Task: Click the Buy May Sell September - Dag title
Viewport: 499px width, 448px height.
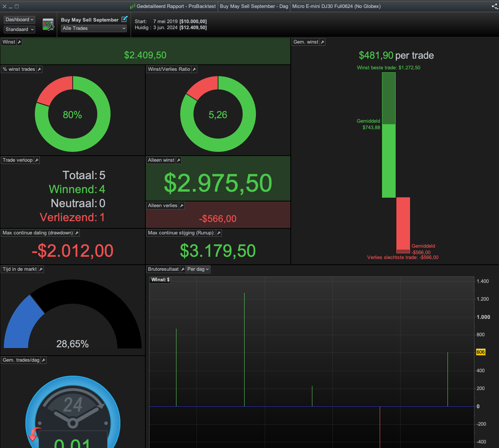Action: click(x=254, y=6)
